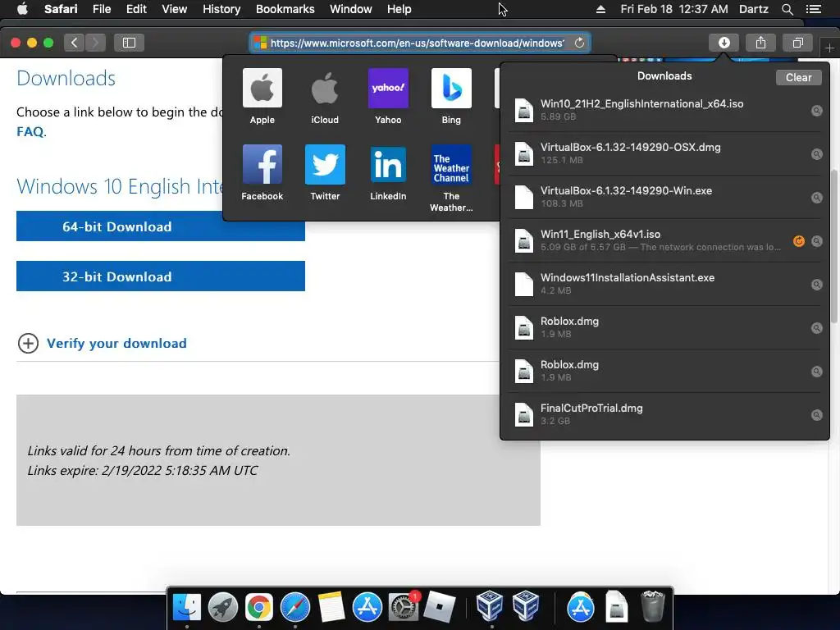This screenshot has height=630, width=840.
Task: Open the App Store from the Dock
Action: tap(367, 607)
